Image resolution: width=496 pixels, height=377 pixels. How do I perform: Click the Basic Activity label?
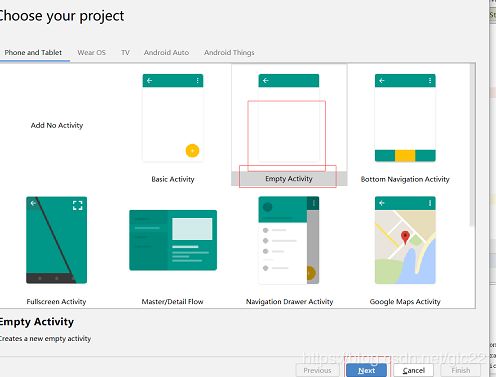click(x=173, y=179)
